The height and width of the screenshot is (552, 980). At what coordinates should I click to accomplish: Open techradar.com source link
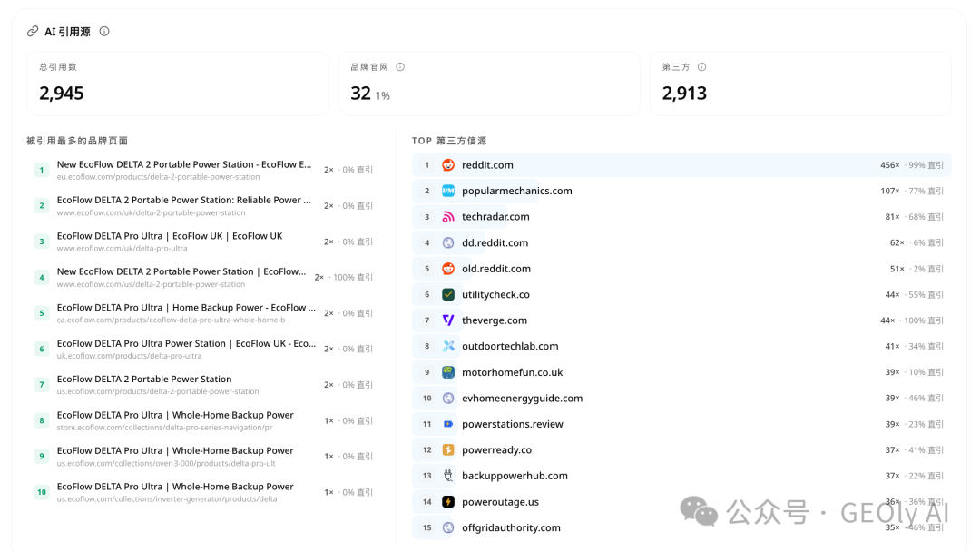(495, 217)
